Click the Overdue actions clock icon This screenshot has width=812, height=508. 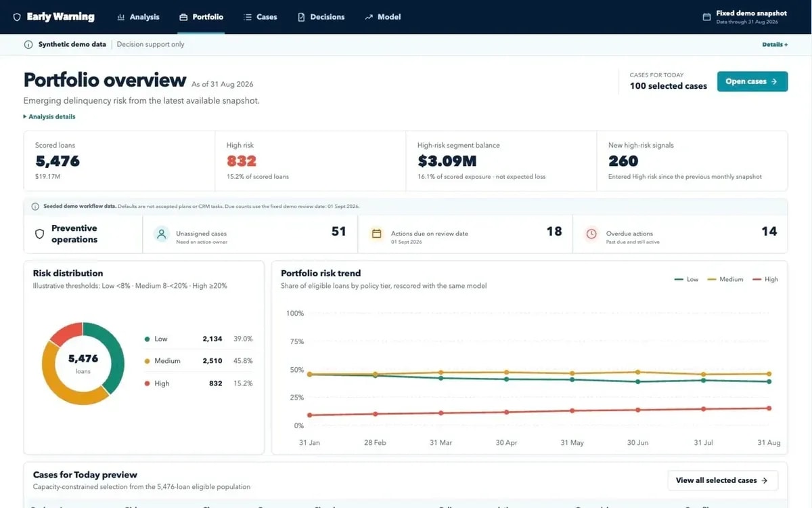(591, 234)
